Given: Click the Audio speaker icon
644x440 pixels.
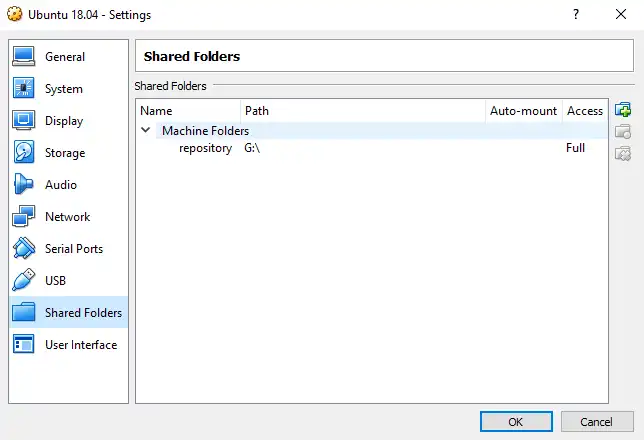Looking at the screenshot, I should (25, 185).
